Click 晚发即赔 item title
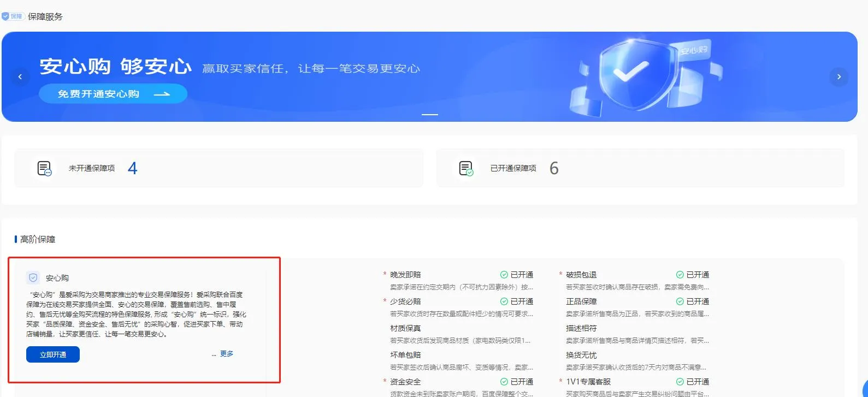The image size is (868, 397). click(x=405, y=275)
